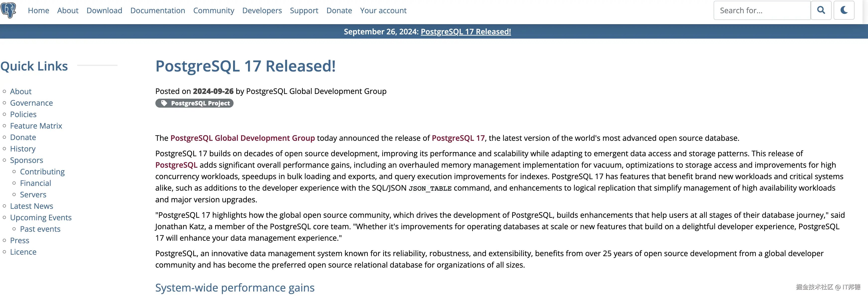
Task: Open the Documentation menu item
Action: point(158,10)
